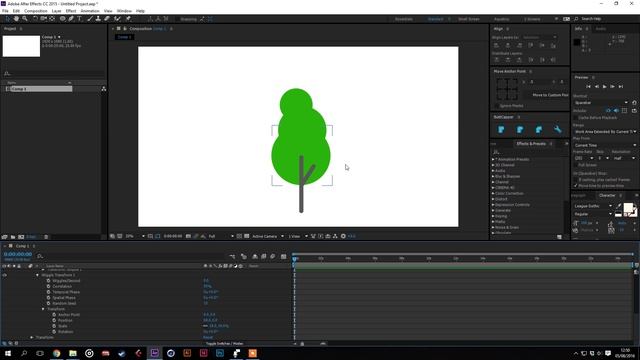Click the Character fill color swatch
Screen dimensions: 640x360
[628, 208]
